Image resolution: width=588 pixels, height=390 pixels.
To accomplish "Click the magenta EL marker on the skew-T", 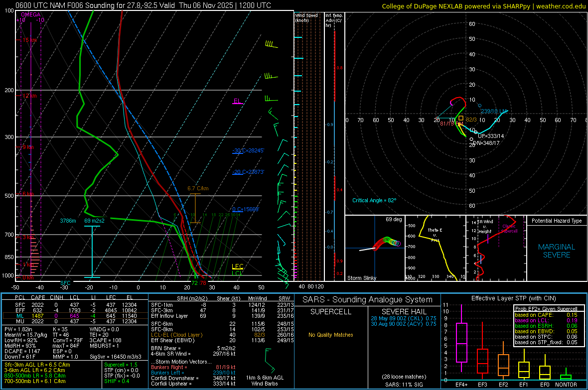I will tap(237, 101).
